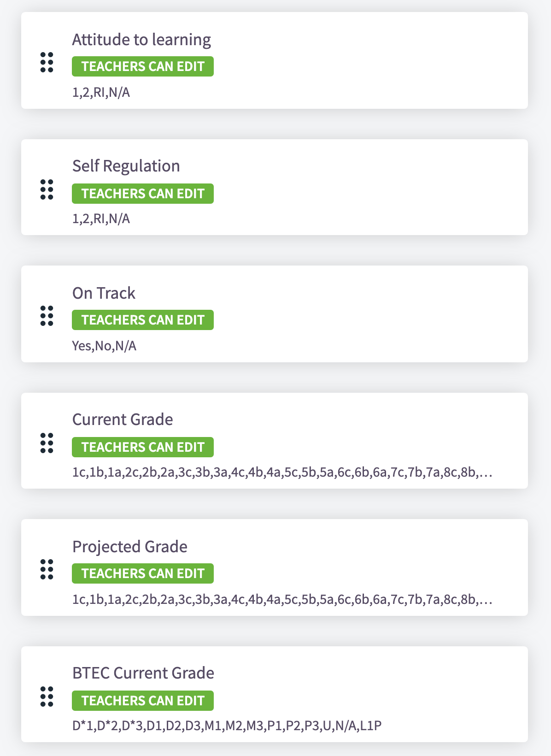The height and width of the screenshot is (756, 551).
Task: Click the On Track drag handle icon
Action: pyautogui.click(x=47, y=316)
